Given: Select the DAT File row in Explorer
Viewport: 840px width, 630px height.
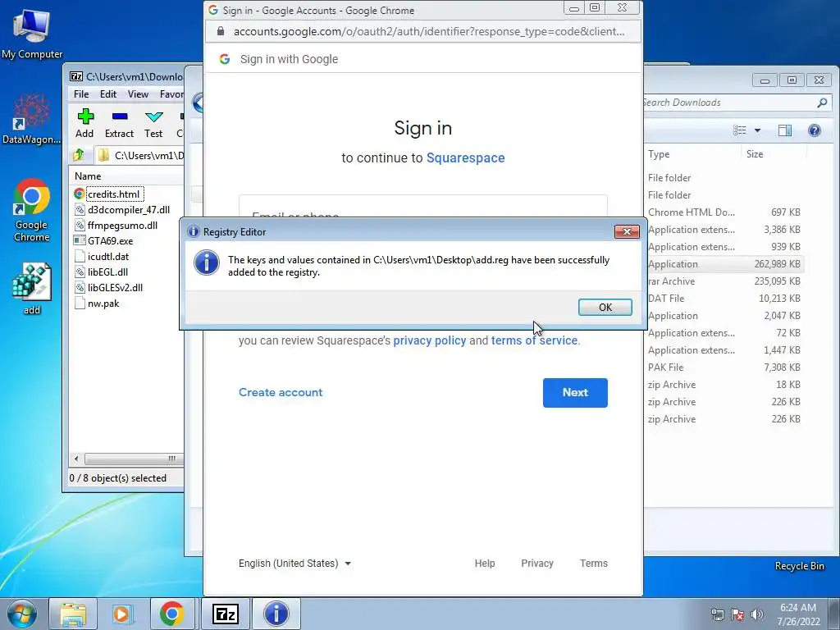Looking at the screenshot, I should click(x=724, y=299).
